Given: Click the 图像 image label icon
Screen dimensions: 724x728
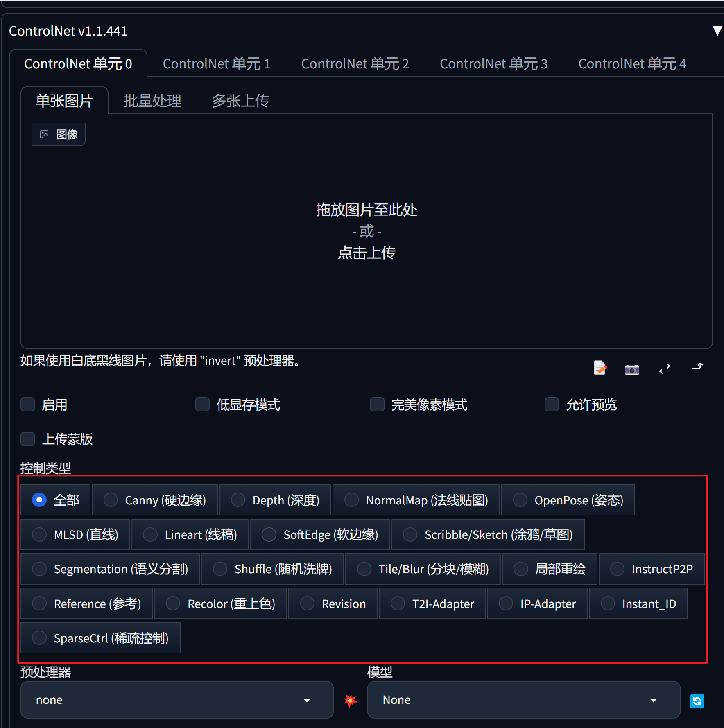Looking at the screenshot, I should click(x=44, y=134).
